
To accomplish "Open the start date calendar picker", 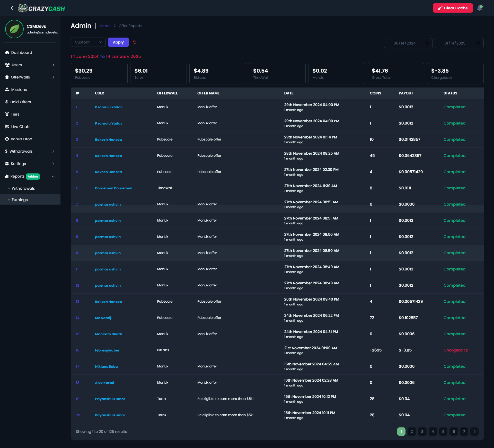I will [427, 43].
